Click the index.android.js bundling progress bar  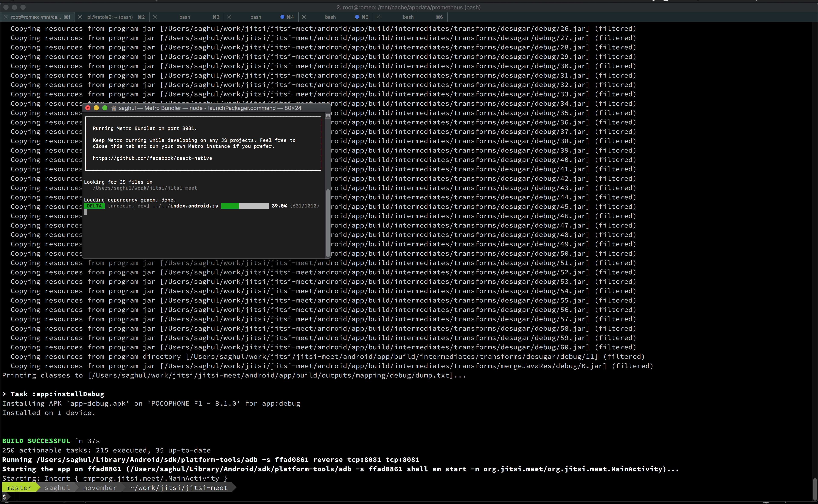[245, 206]
